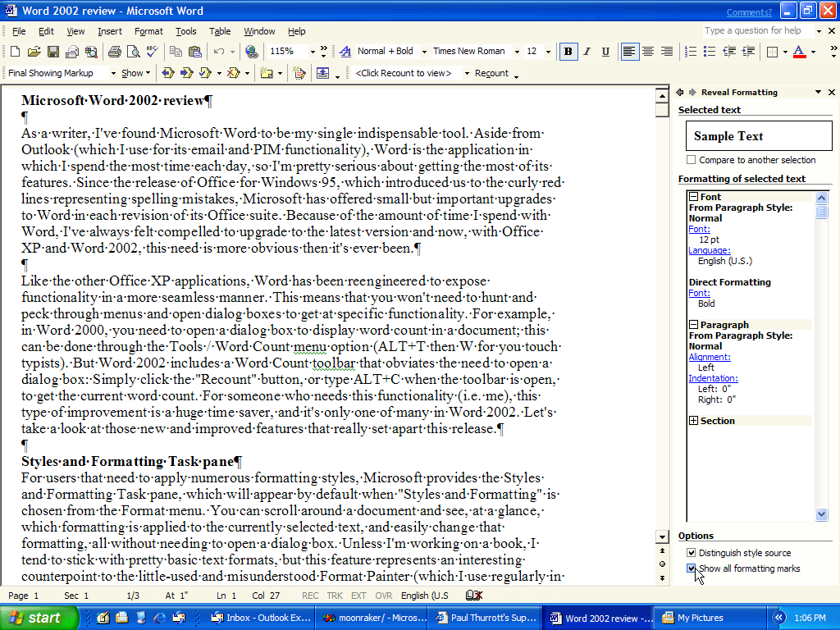Screen dimensions: 840x630
Task: Click the Recount button on toolbar
Action: pos(491,74)
